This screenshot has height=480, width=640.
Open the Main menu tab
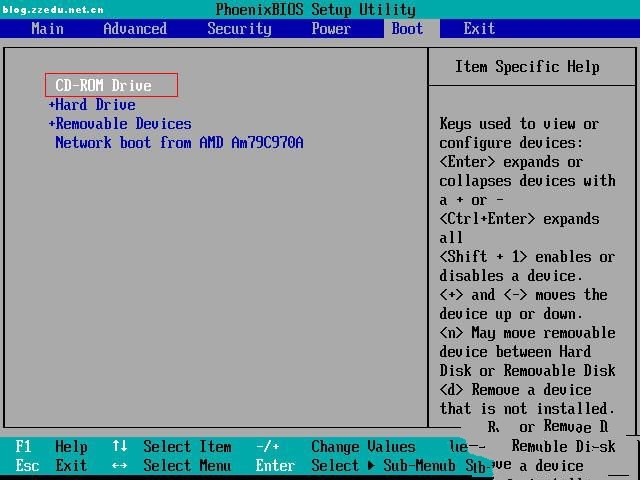(47, 28)
